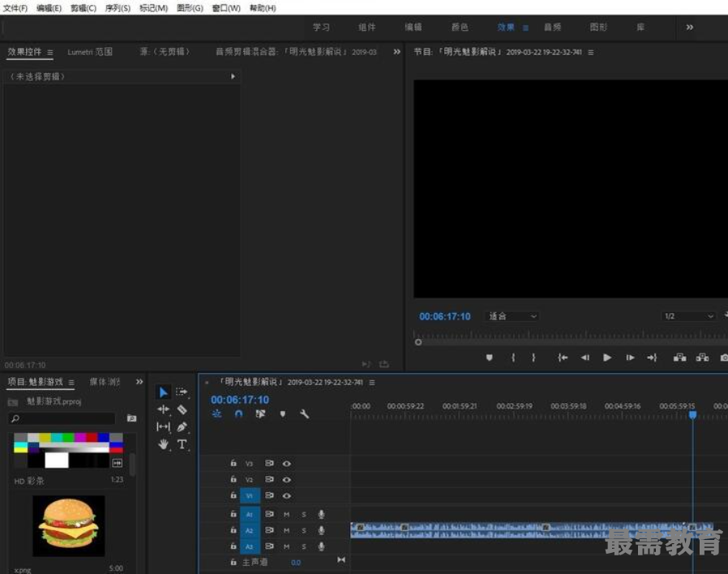This screenshot has width=728, height=574.
Task: Open the 适合 zoom level dropdown
Action: [x=512, y=316]
